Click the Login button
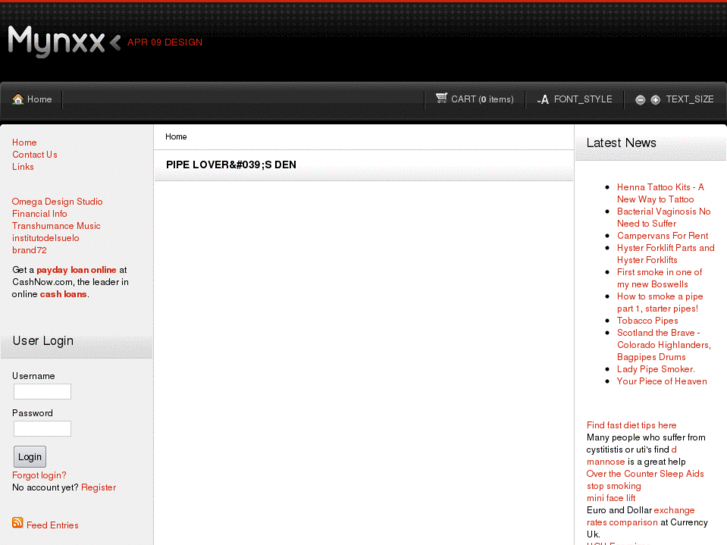Viewport: 727px width, 545px height. 30,457
